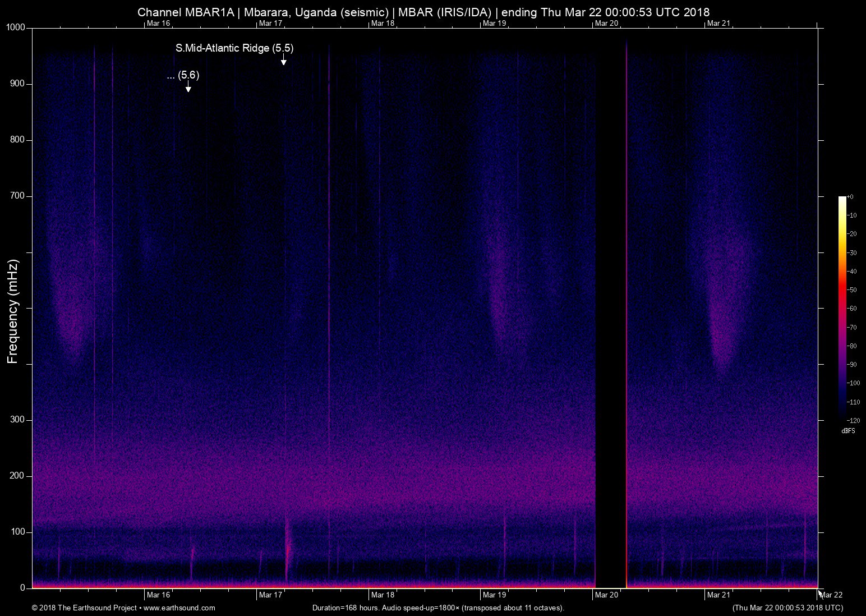Select the 300 mHz tick label
The width and height of the screenshot is (866, 616).
pos(18,420)
